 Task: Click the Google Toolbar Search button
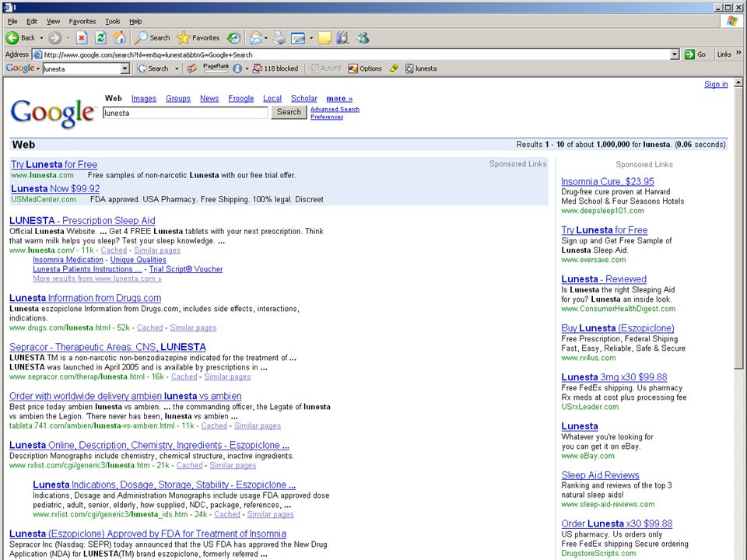point(153,68)
